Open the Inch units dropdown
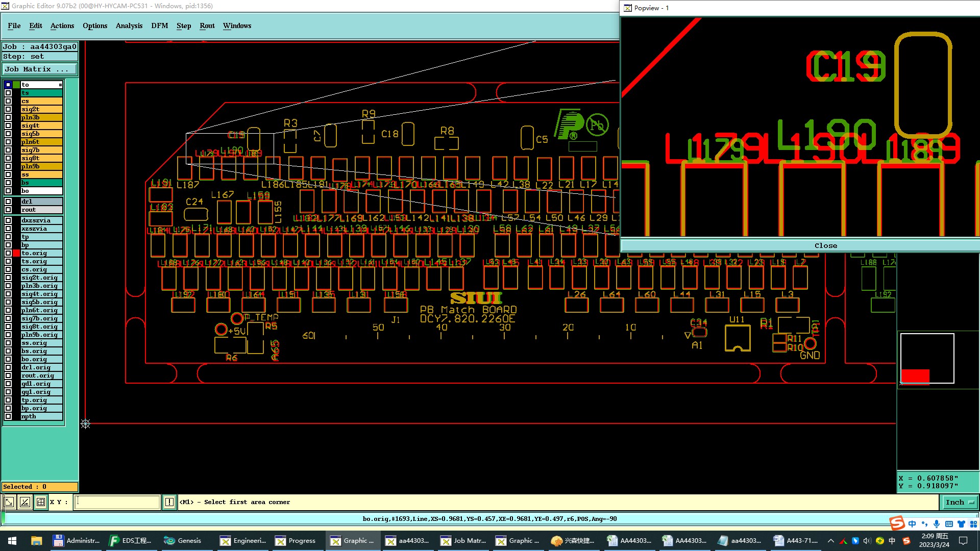The width and height of the screenshot is (980, 551). (960, 502)
